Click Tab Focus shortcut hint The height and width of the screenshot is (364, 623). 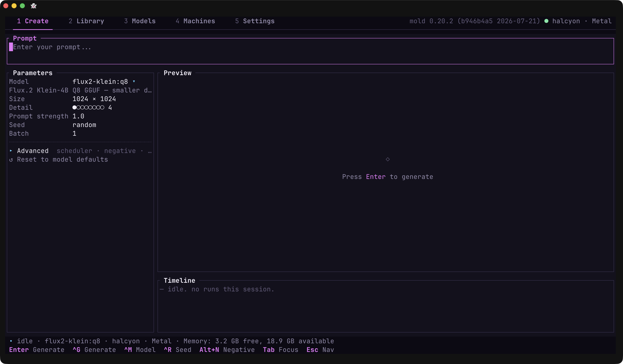tap(281, 350)
